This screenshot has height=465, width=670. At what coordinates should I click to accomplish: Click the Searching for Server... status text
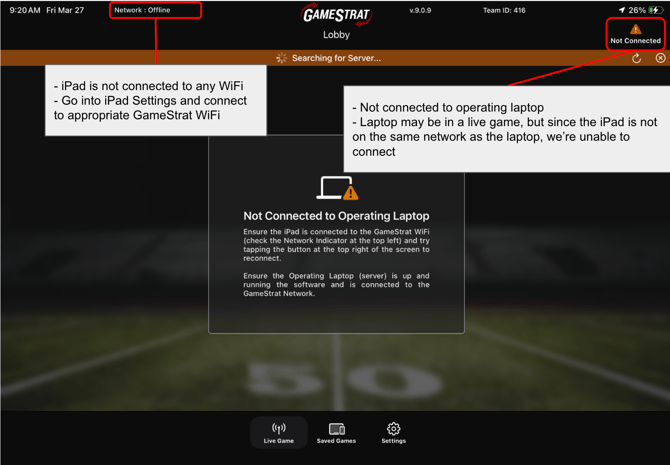pyautogui.click(x=336, y=58)
